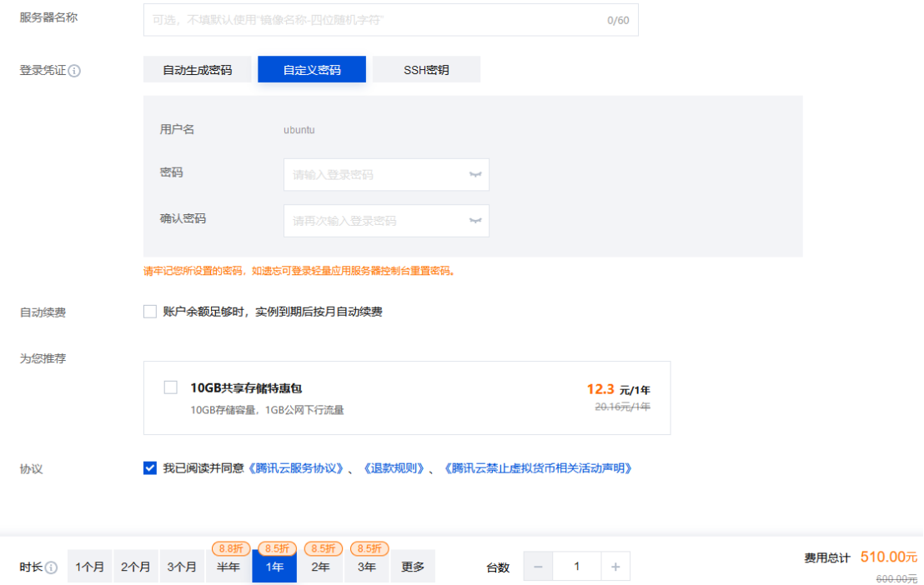Focus the 确认密码 input field
924x585 pixels.
point(386,221)
